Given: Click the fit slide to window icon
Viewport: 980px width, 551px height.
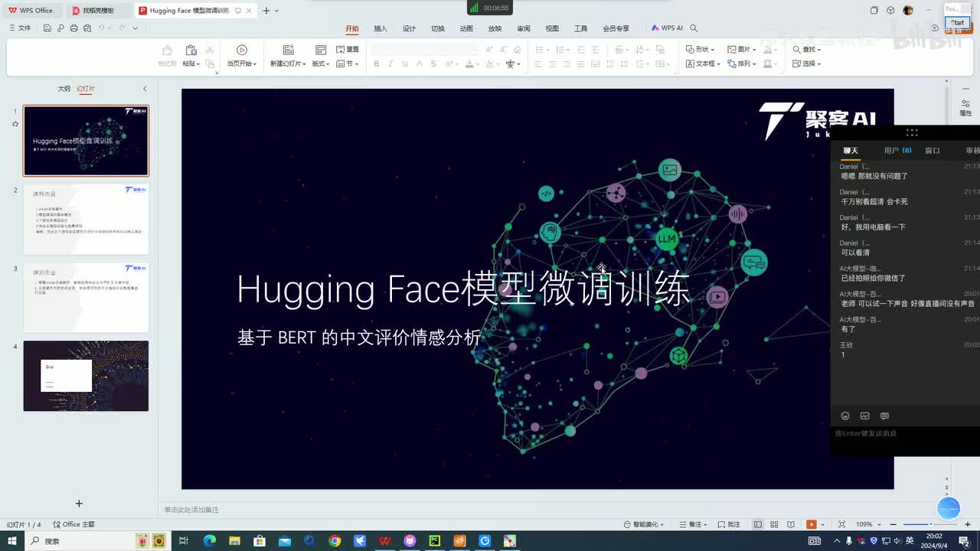Looking at the screenshot, I should pos(842,524).
